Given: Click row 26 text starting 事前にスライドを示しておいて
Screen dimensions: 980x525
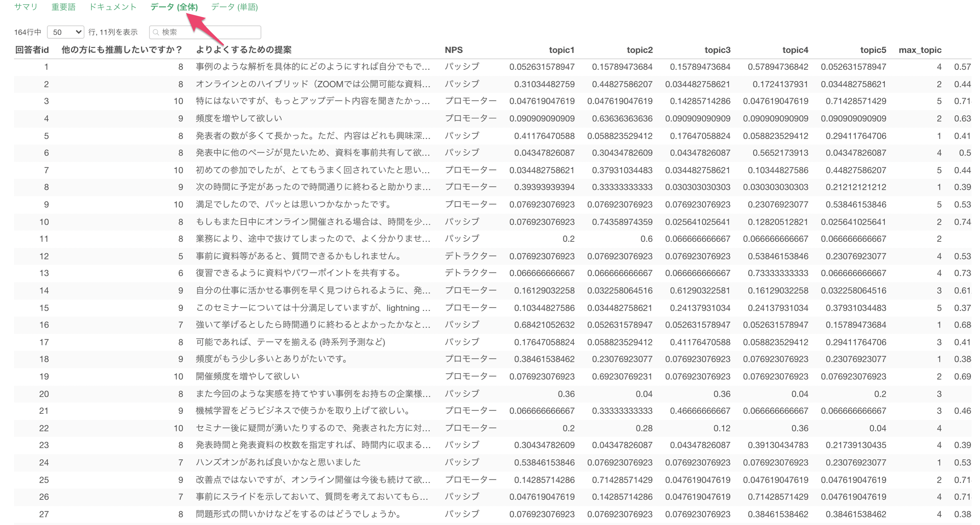Looking at the screenshot, I should [x=312, y=496].
